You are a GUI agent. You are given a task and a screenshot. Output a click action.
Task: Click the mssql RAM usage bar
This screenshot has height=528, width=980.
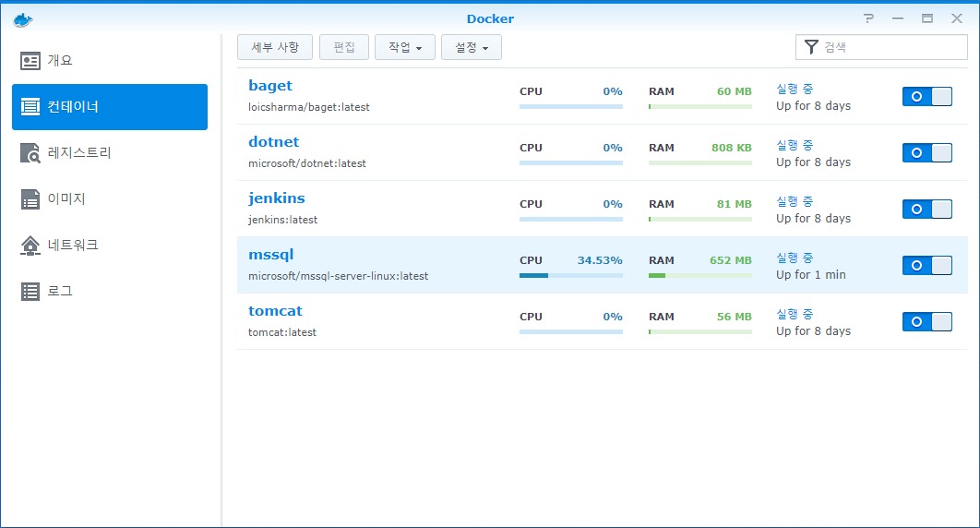coord(700,276)
